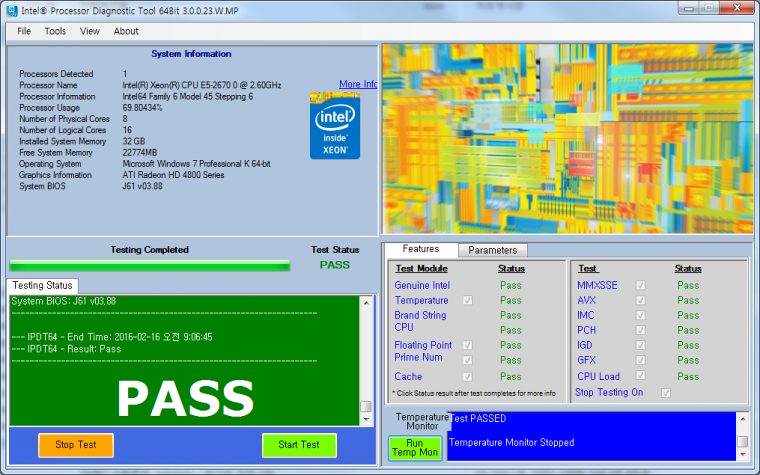Image resolution: width=760 pixels, height=475 pixels.
Task: Click the Run Temp Mon button
Action: point(415,448)
